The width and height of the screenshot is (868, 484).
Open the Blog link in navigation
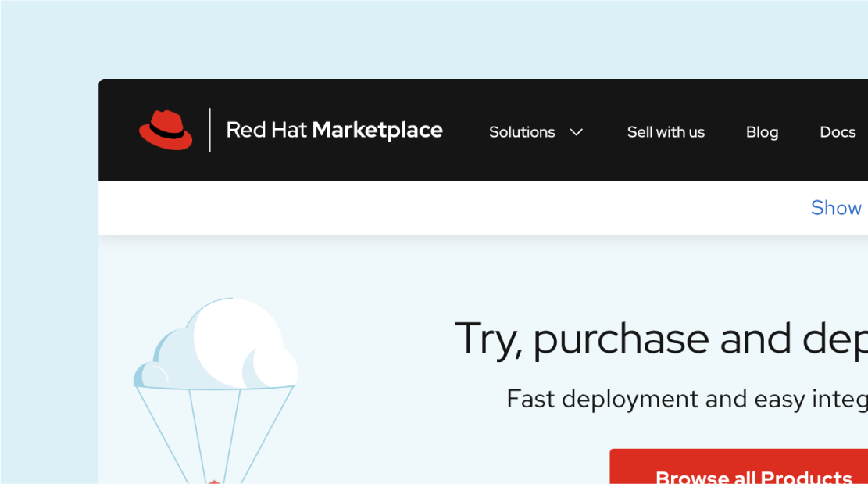[762, 132]
